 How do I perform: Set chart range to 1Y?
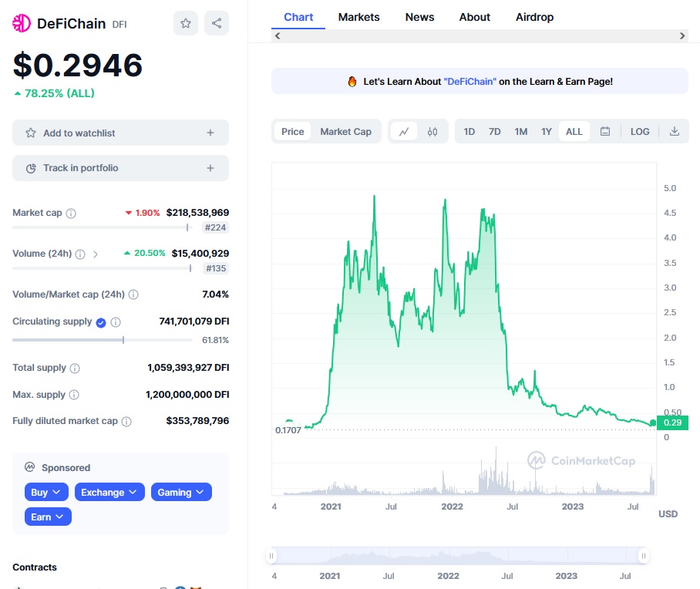[x=547, y=132]
